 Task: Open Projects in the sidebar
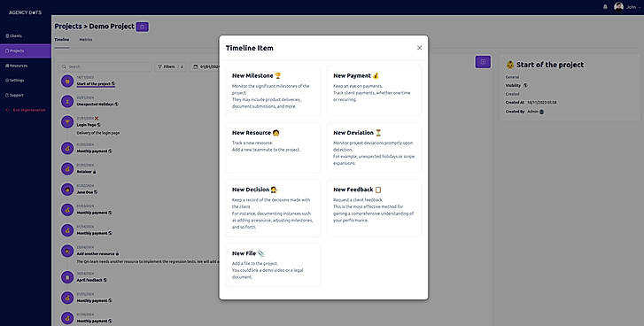(25, 50)
